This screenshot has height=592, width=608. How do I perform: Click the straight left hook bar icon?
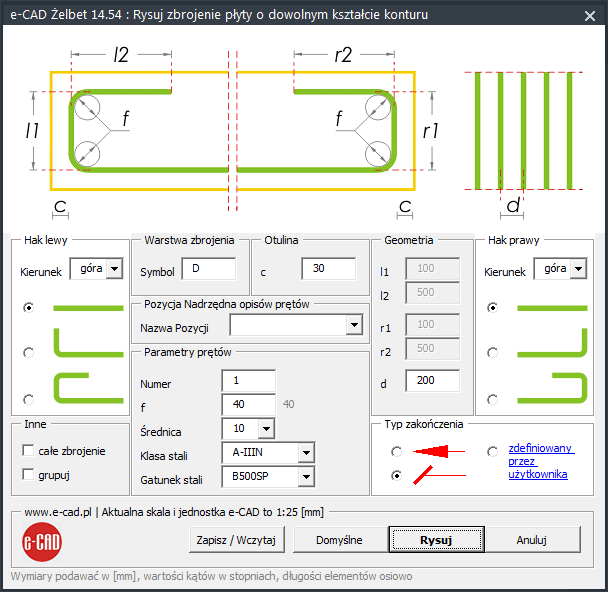(x=88, y=308)
